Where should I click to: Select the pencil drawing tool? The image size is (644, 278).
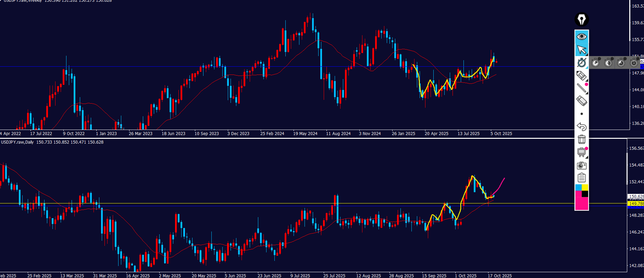(581, 76)
